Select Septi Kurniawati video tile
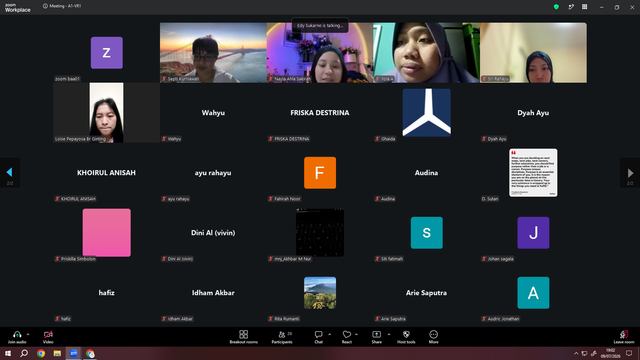This screenshot has width=640, height=360. point(213,53)
